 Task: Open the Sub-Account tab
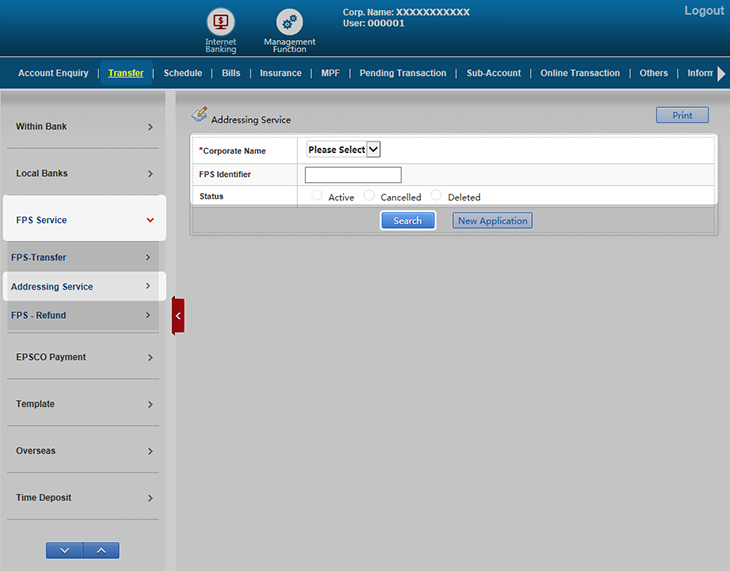pos(493,73)
